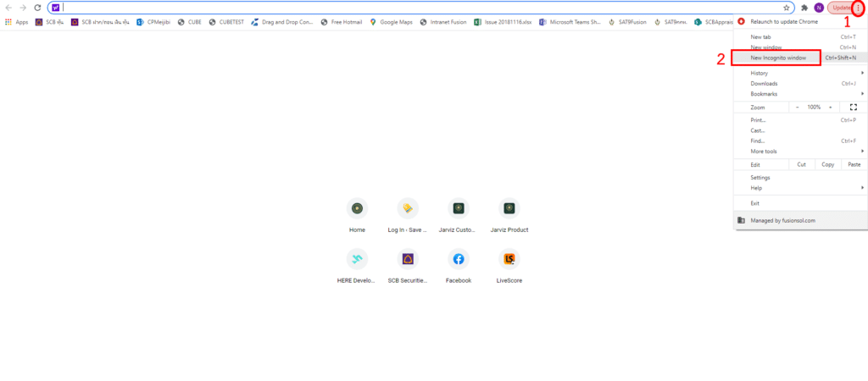This screenshot has height=381, width=868.
Task: Click the three-dot Chrome menu icon
Action: (858, 8)
